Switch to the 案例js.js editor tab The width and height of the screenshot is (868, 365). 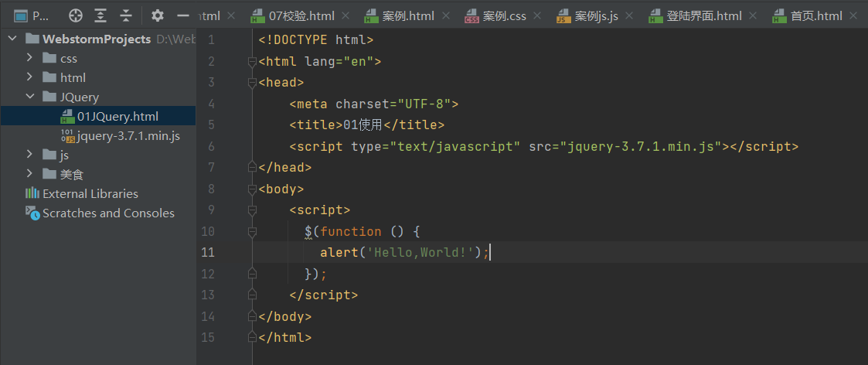pyautogui.click(x=596, y=16)
